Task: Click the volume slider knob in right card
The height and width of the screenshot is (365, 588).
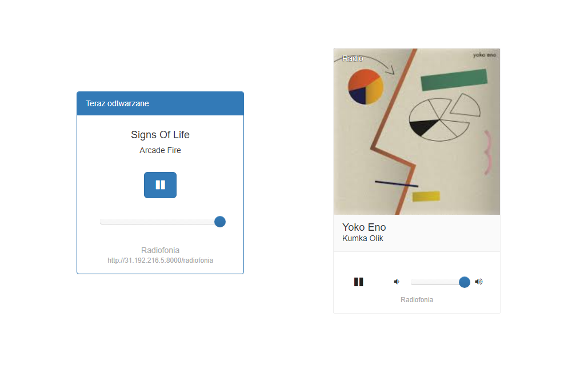Action: click(464, 282)
